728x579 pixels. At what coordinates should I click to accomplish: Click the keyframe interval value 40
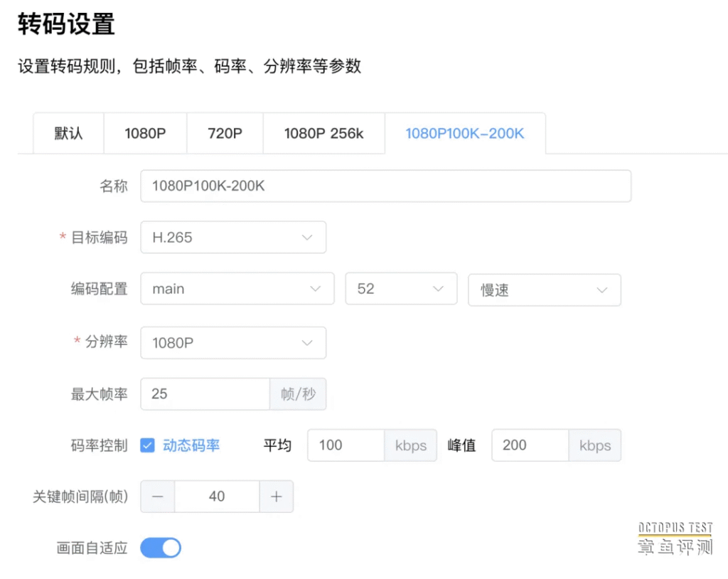coord(217,496)
